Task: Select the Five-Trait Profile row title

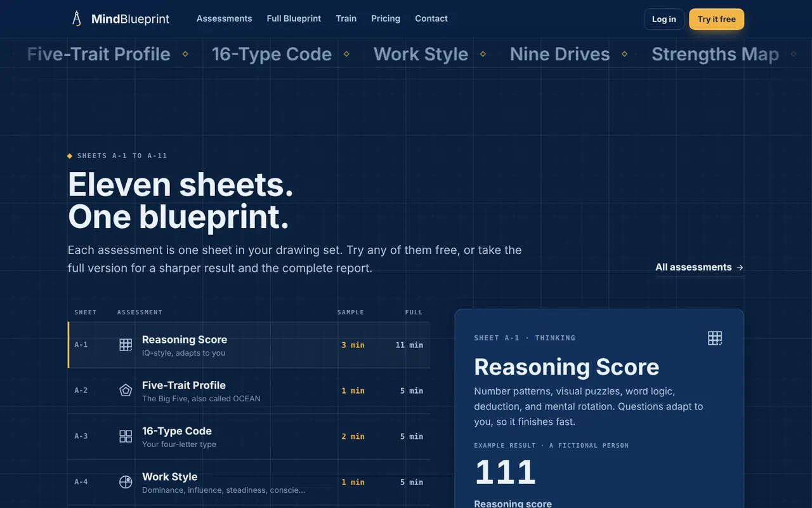Action: coord(184,385)
